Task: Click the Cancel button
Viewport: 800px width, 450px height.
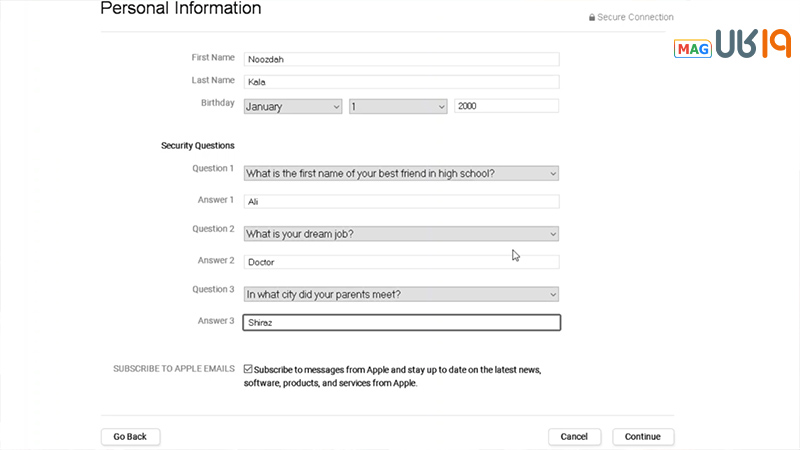Action: 574,437
